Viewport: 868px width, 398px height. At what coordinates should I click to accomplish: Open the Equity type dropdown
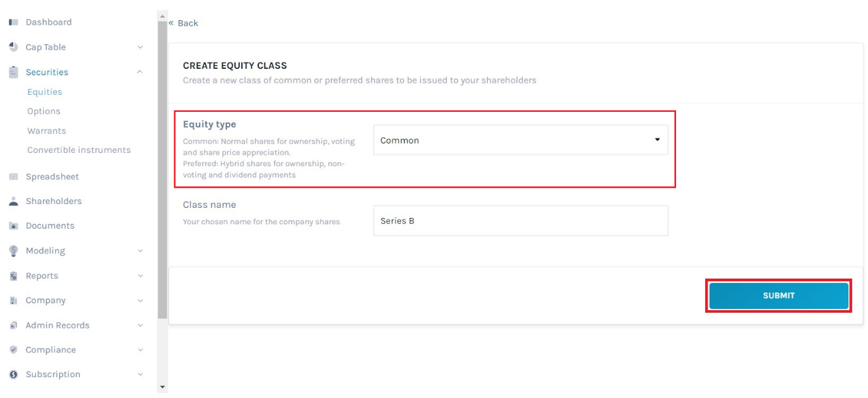[521, 140]
